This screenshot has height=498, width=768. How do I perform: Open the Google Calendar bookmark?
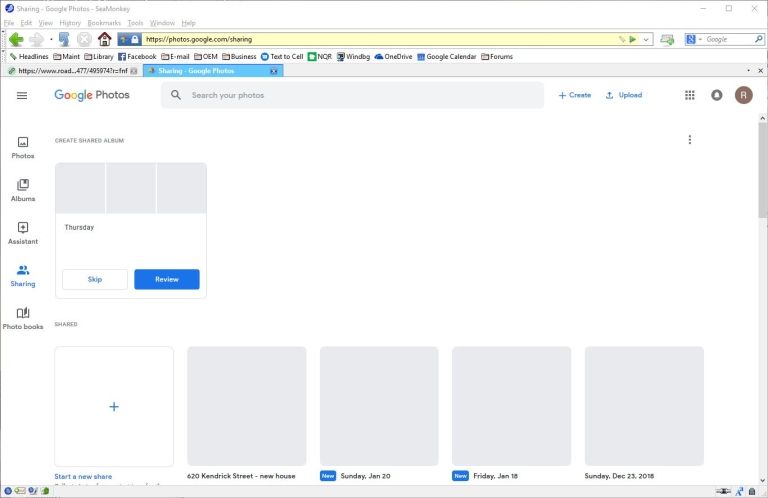(x=447, y=57)
